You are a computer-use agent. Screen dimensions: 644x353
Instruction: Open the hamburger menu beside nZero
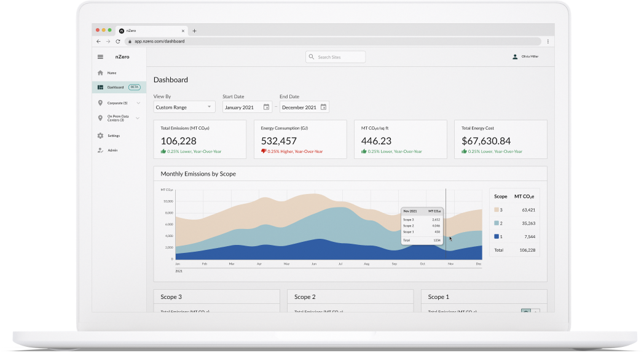tap(100, 57)
